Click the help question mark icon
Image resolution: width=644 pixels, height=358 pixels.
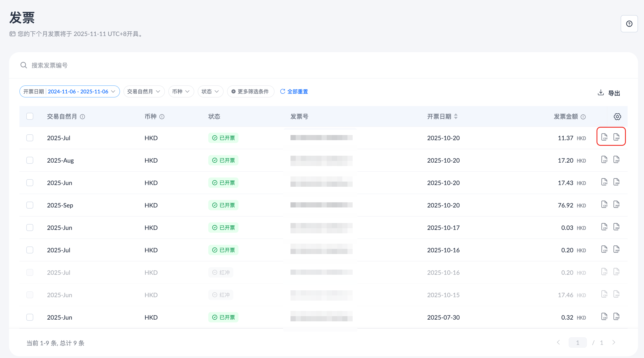(x=629, y=24)
